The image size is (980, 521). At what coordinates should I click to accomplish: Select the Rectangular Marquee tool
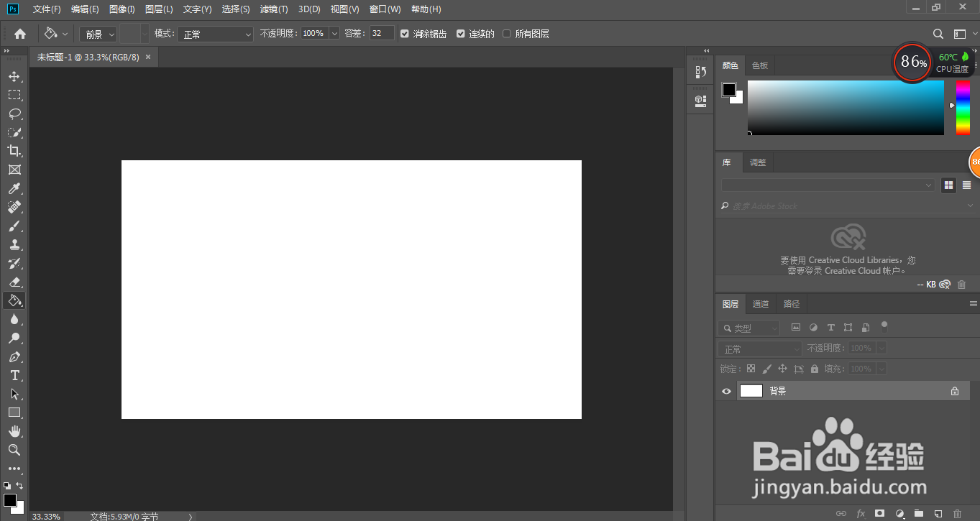(14, 95)
